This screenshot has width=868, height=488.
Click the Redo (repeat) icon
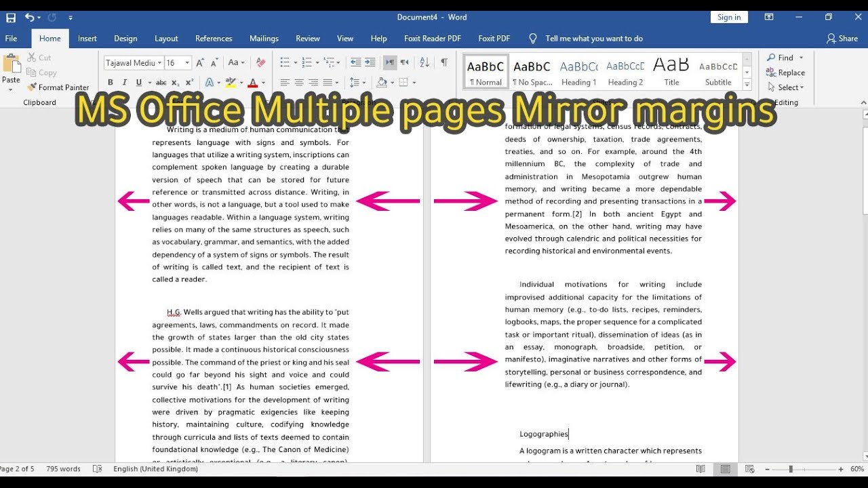53,17
